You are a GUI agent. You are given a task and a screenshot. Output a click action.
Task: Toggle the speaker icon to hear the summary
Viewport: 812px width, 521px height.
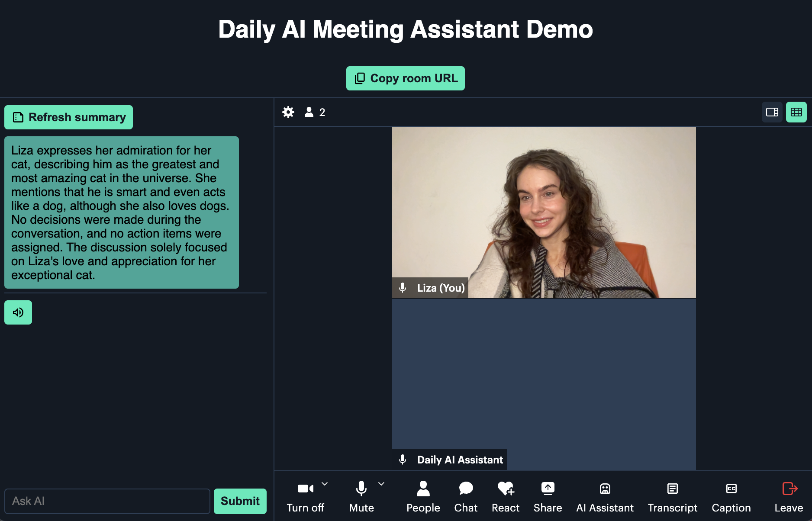click(18, 312)
